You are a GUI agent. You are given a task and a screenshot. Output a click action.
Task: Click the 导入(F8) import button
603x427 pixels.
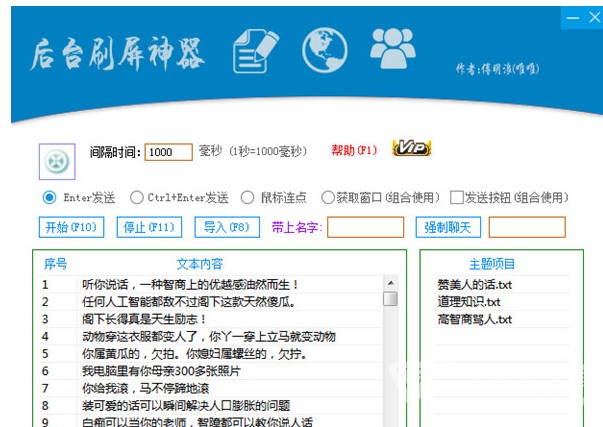(x=225, y=227)
